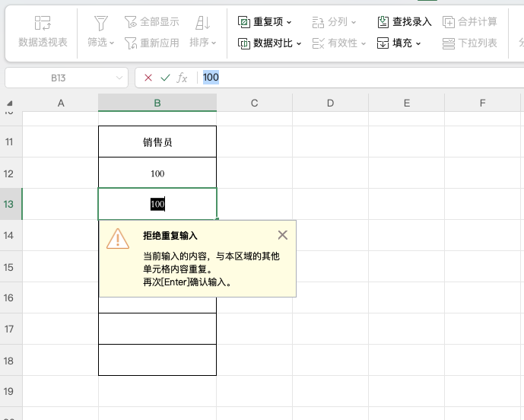Select column A header
The height and width of the screenshot is (420, 524).
point(61,103)
